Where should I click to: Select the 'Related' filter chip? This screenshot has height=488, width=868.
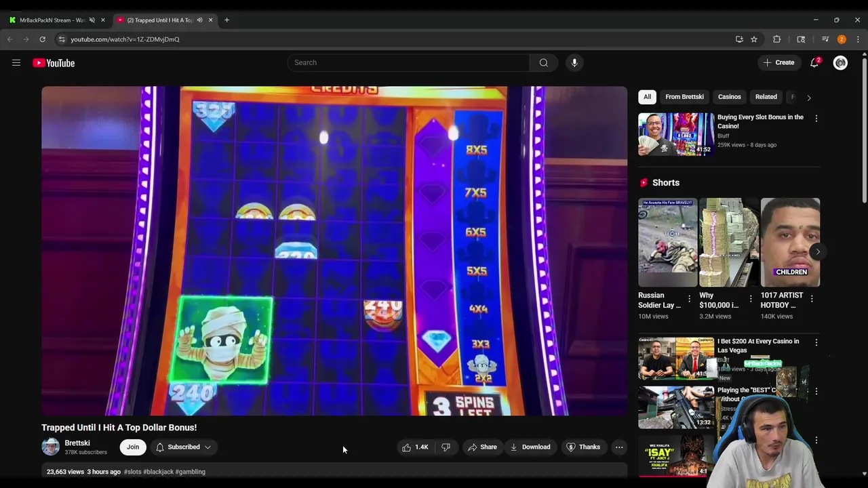click(x=766, y=97)
